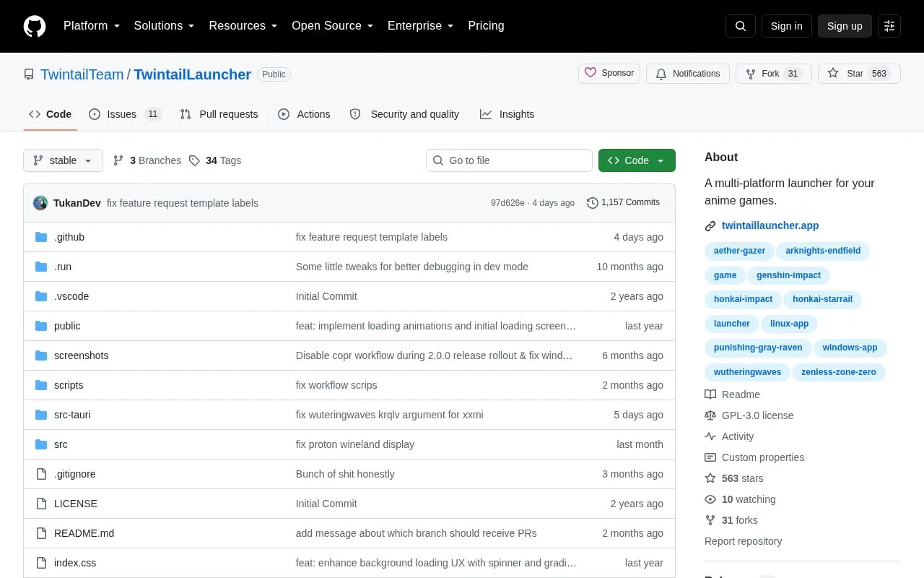Viewport: 924px width, 578px height.
Task: Click the genshin-impact topic tag
Action: pyautogui.click(x=788, y=275)
